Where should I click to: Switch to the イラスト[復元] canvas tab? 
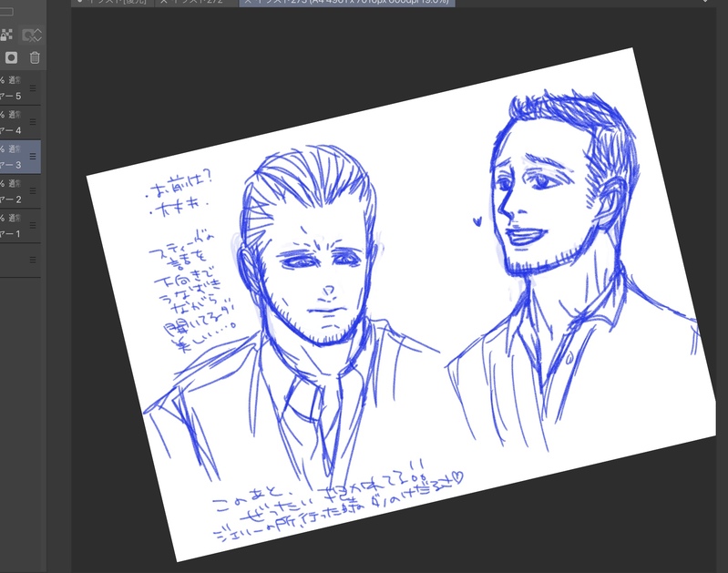pos(113,3)
